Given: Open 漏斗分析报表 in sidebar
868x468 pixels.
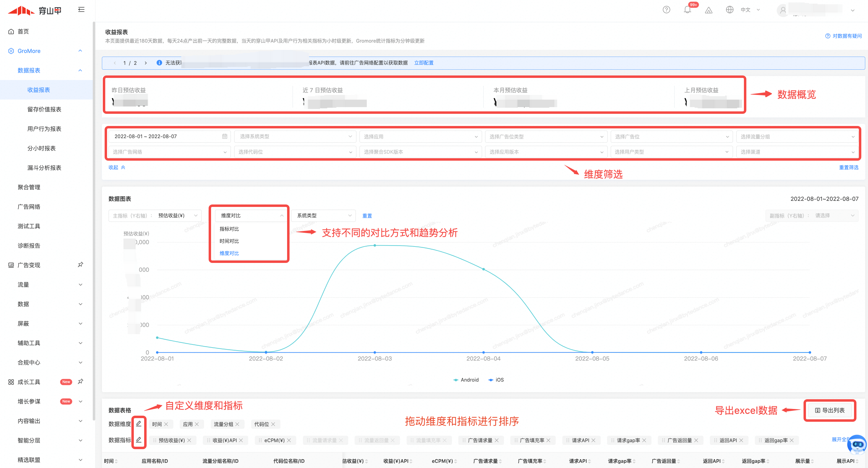Looking at the screenshot, I should click(44, 168).
